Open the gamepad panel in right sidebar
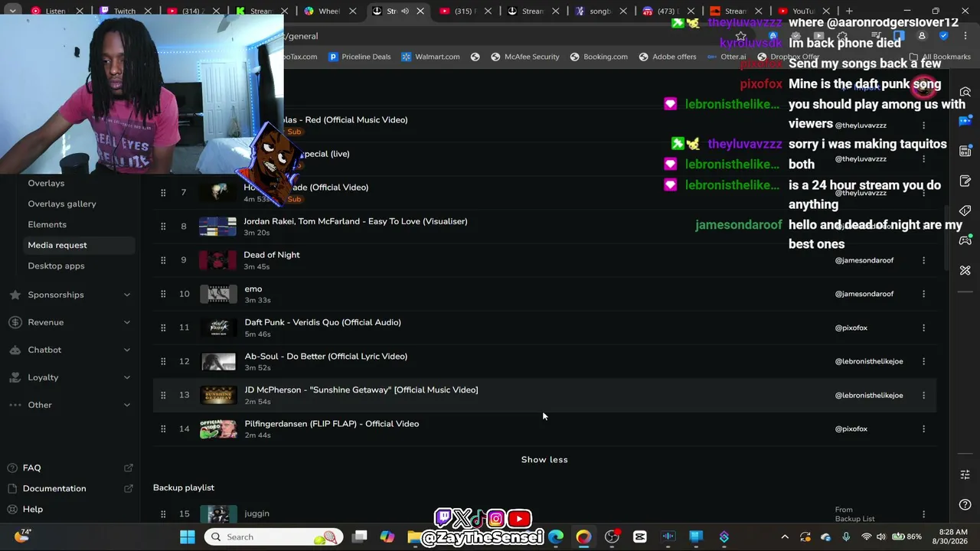Screen dimensions: 980x551 tap(965, 240)
